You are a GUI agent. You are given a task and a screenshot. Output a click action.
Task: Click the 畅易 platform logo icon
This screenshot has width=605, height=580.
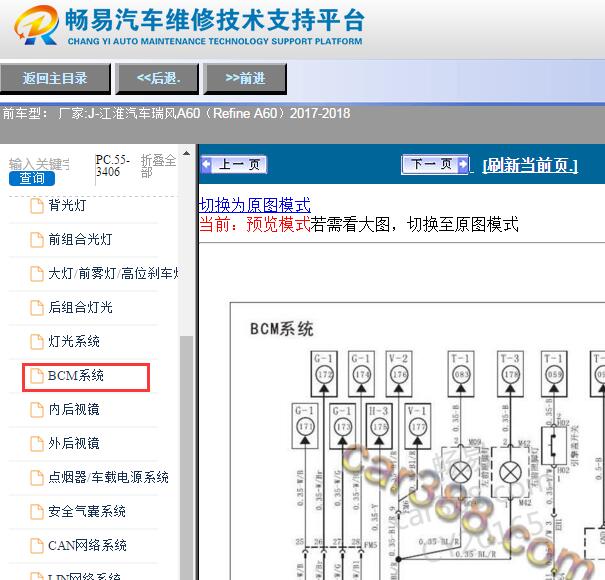37,25
